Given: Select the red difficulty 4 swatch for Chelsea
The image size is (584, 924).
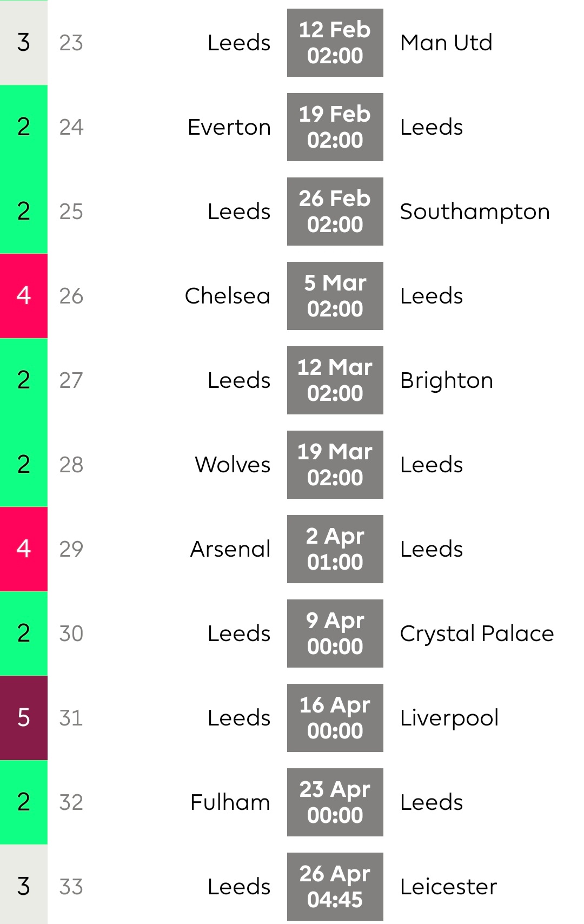Looking at the screenshot, I should coord(24,296).
